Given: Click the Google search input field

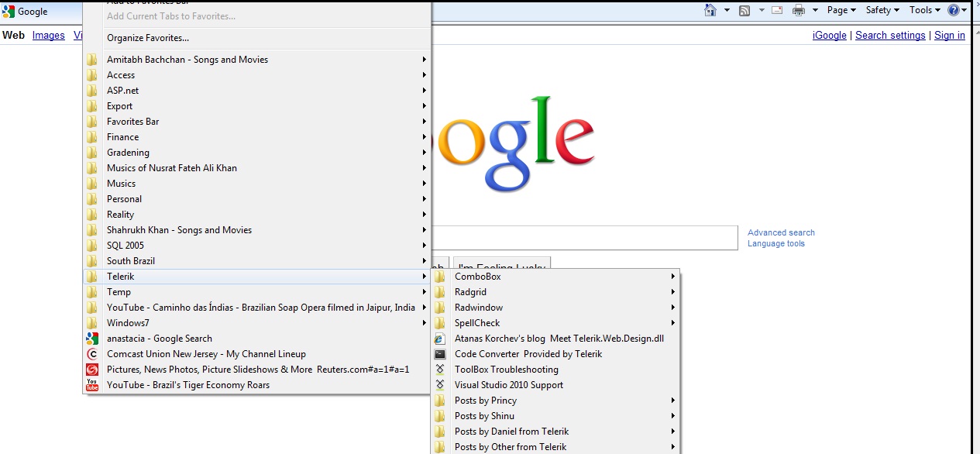Looking at the screenshot, I should pos(584,239).
